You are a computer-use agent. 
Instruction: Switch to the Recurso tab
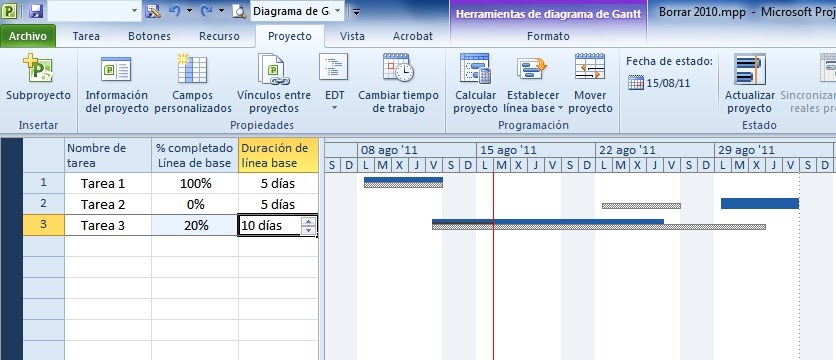pos(219,36)
